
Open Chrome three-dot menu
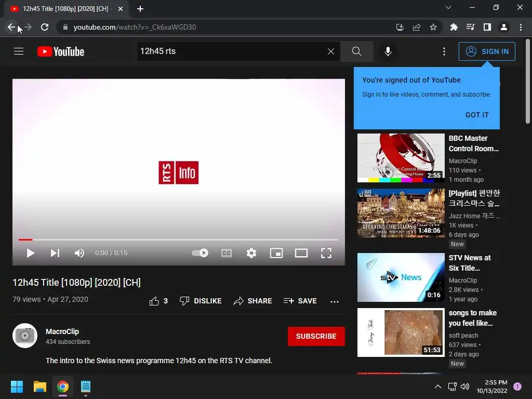pos(521,27)
